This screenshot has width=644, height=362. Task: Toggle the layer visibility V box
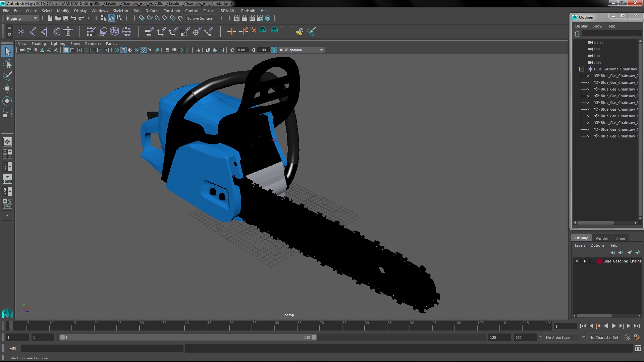click(x=577, y=261)
